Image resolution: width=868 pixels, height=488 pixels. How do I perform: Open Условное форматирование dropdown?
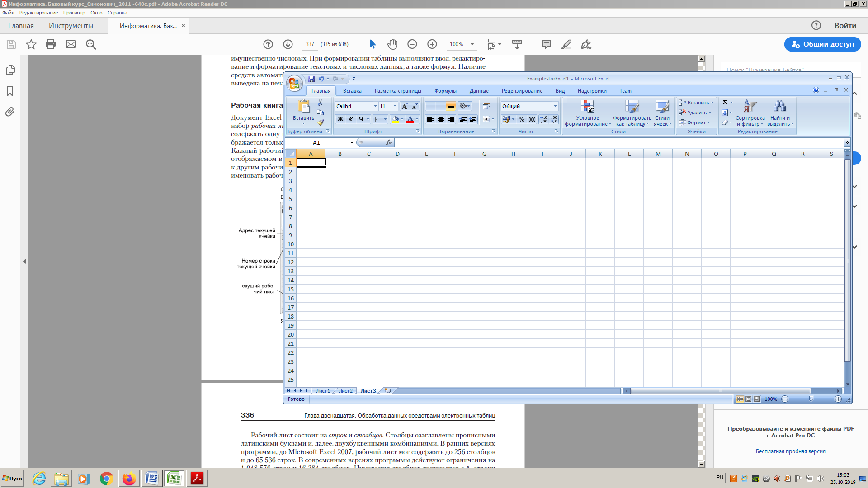point(588,113)
